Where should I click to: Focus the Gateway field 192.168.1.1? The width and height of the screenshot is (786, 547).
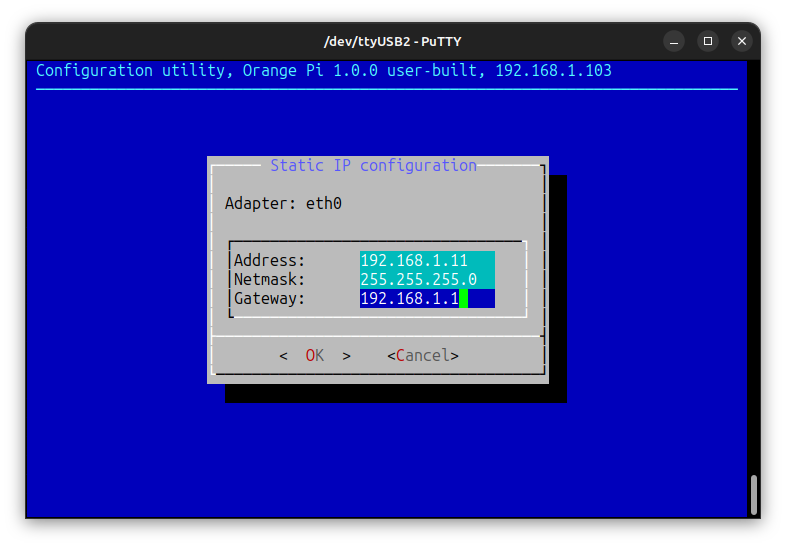point(427,298)
